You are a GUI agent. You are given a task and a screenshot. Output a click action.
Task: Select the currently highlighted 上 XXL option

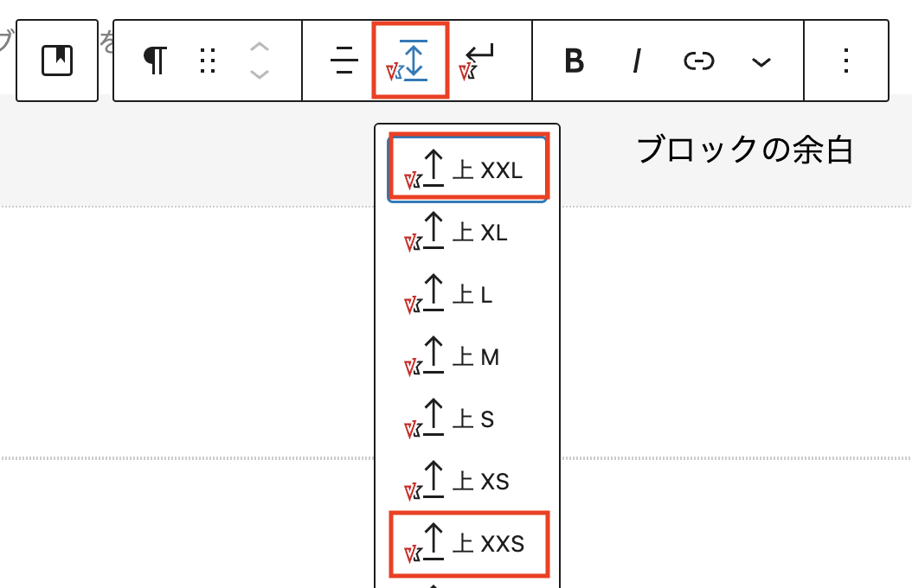coord(468,167)
